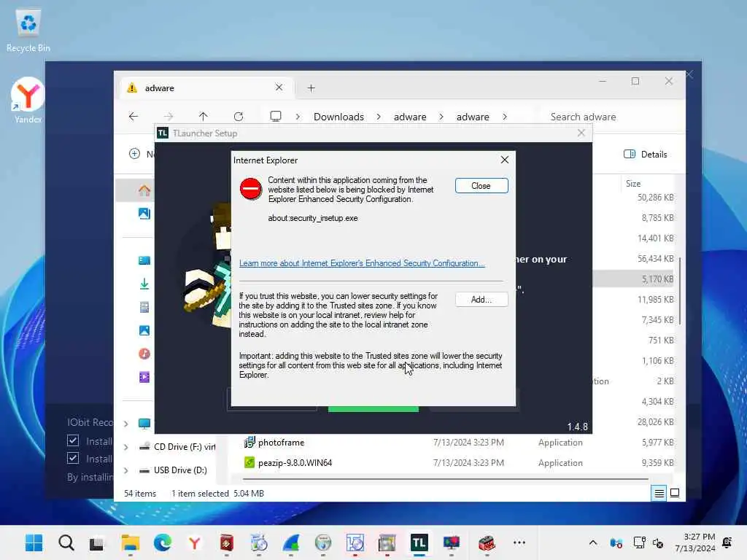The width and height of the screenshot is (747, 560).
Task: Open Home in Explorer sidebar
Action: click(x=144, y=191)
